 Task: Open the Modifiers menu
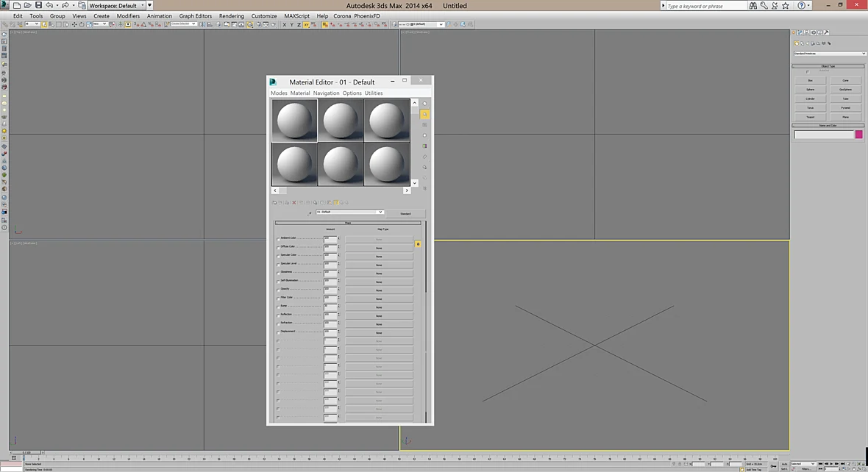[x=128, y=16]
